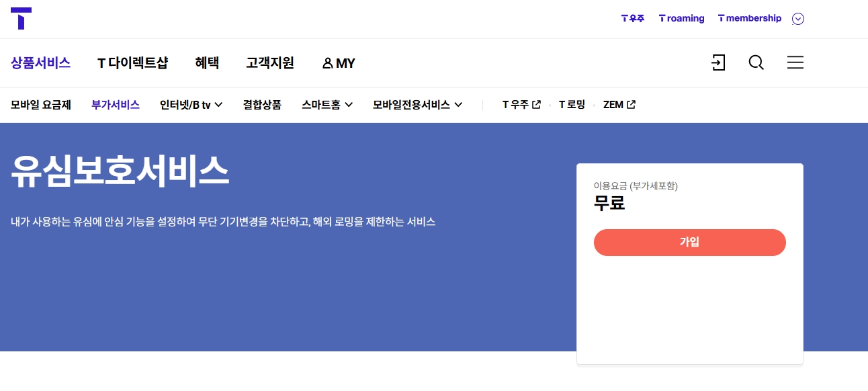868x391 pixels.
Task: Click the external link icon beside T 우주
Action: (536, 104)
